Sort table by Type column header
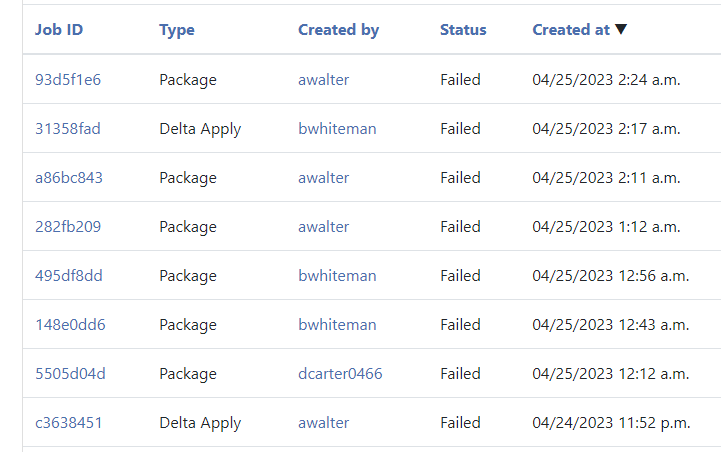Viewport: 721px width, 452px height. click(177, 30)
